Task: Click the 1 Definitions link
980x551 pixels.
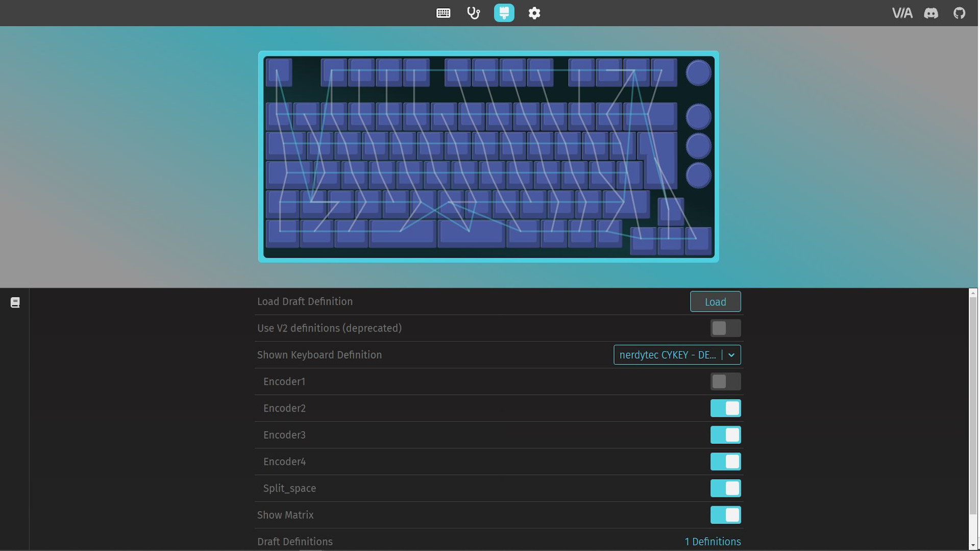Action: [713, 541]
